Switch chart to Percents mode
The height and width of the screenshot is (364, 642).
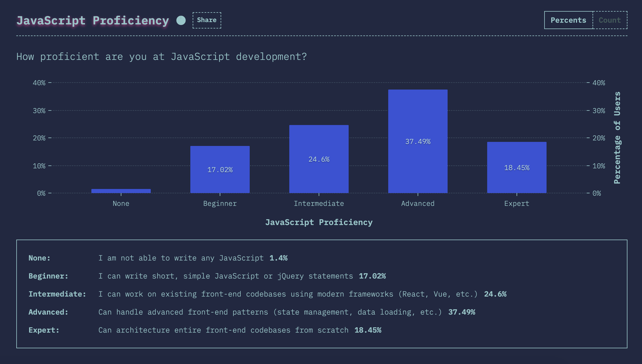click(568, 20)
